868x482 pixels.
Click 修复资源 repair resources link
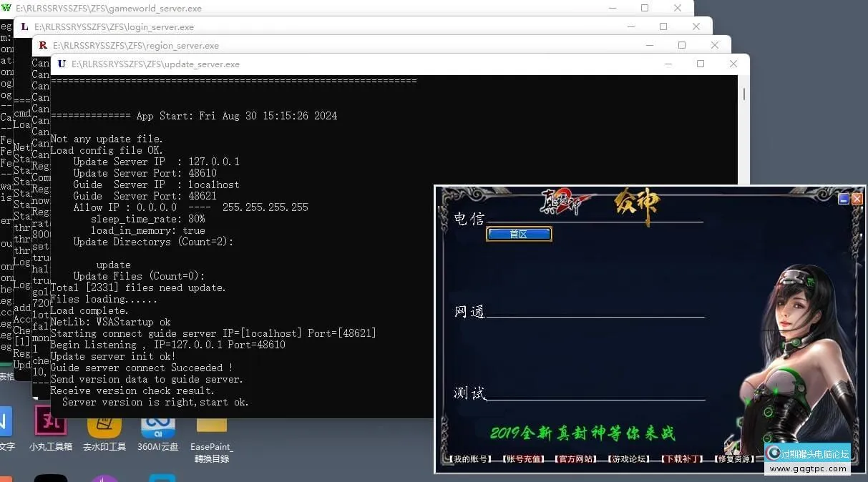pyautogui.click(x=735, y=459)
